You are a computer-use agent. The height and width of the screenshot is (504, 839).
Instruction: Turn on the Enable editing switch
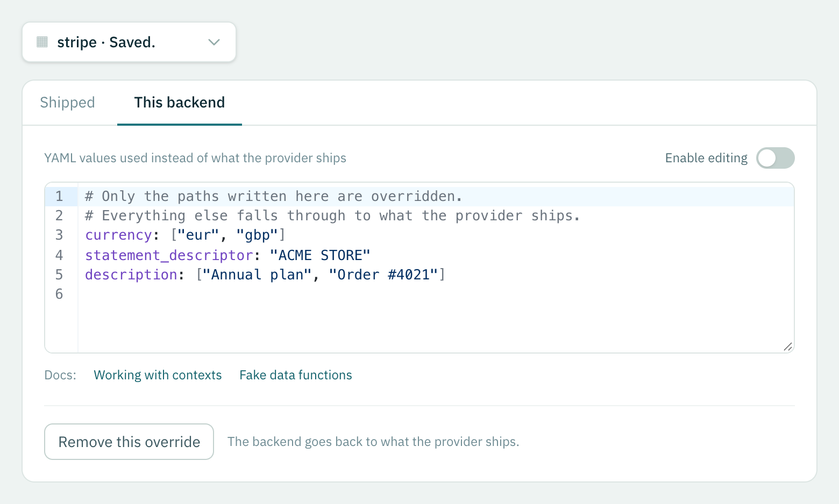pyautogui.click(x=775, y=158)
